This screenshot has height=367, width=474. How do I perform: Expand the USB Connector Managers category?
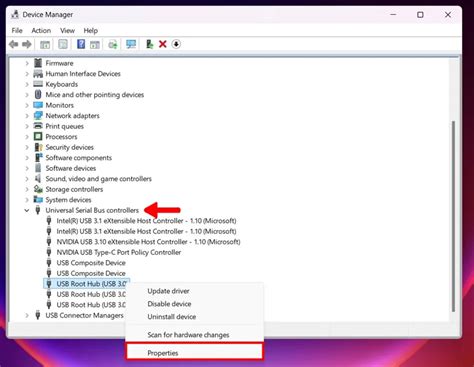click(x=27, y=315)
